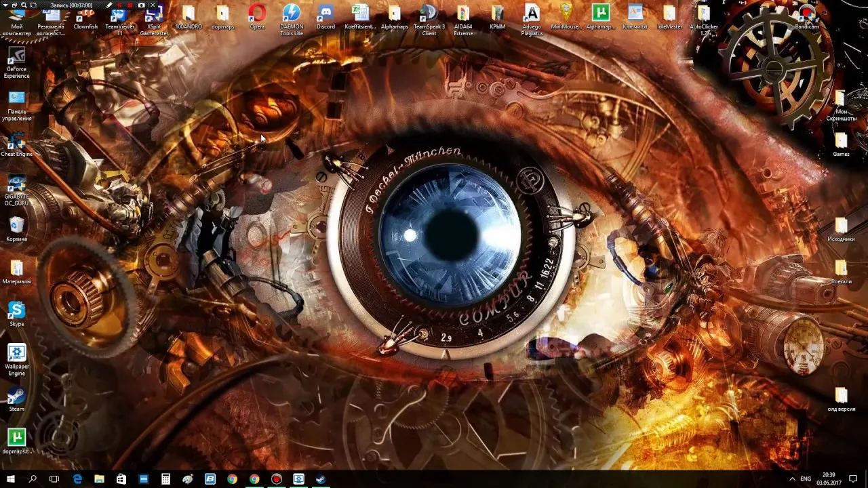Viewport: 868px width, 488px height.
Task: Open the Мои Скриншоты folder
Action: (841, 106)
